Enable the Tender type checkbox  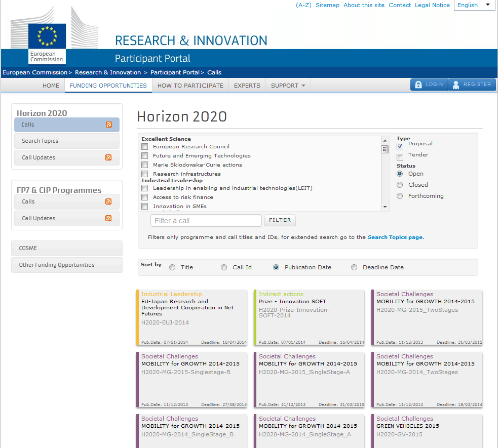click(x=400, y=157)
